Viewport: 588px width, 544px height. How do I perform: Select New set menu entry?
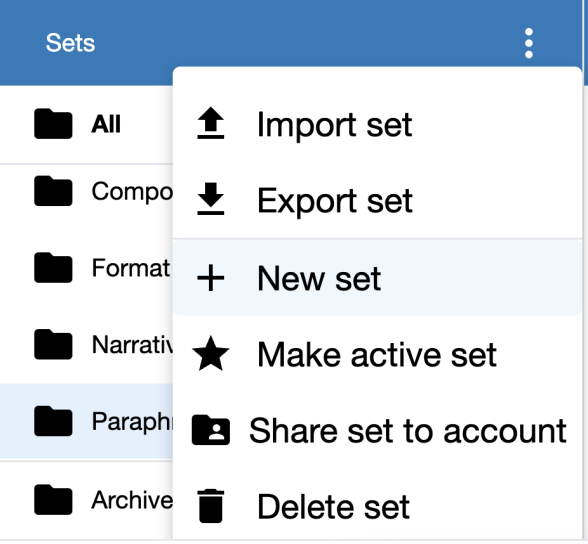(x=377, y=278)
